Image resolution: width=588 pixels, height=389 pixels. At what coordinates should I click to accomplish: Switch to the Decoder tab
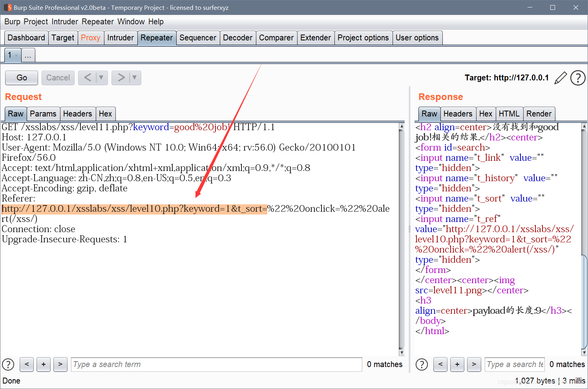point(238,38)
